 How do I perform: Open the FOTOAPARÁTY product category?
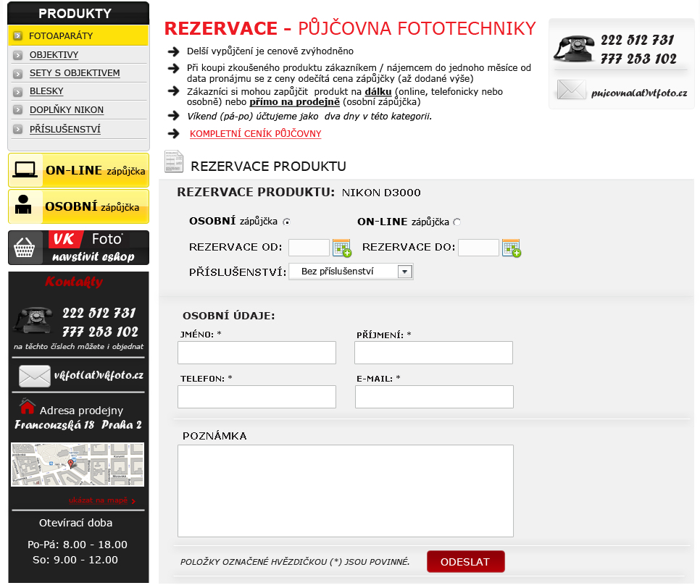tap(61, 35)
